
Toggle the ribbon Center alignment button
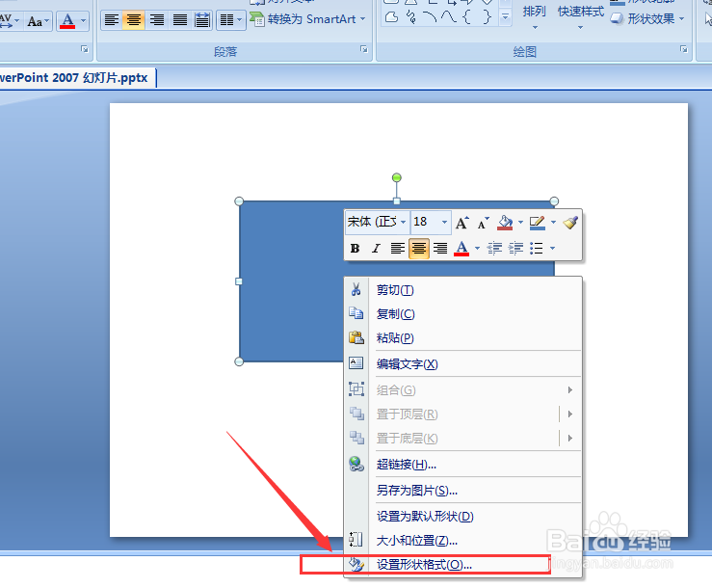(x=134, y=20)
